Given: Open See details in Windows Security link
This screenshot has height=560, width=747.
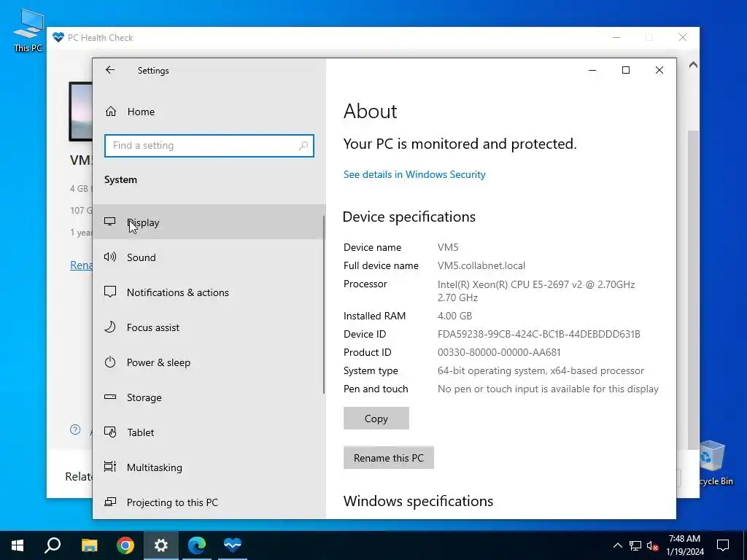Looking at the screenshot, I should 414,174.
